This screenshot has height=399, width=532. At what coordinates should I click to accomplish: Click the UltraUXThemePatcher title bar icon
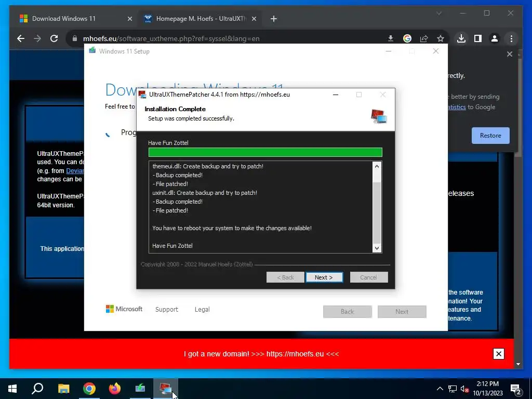142,95
